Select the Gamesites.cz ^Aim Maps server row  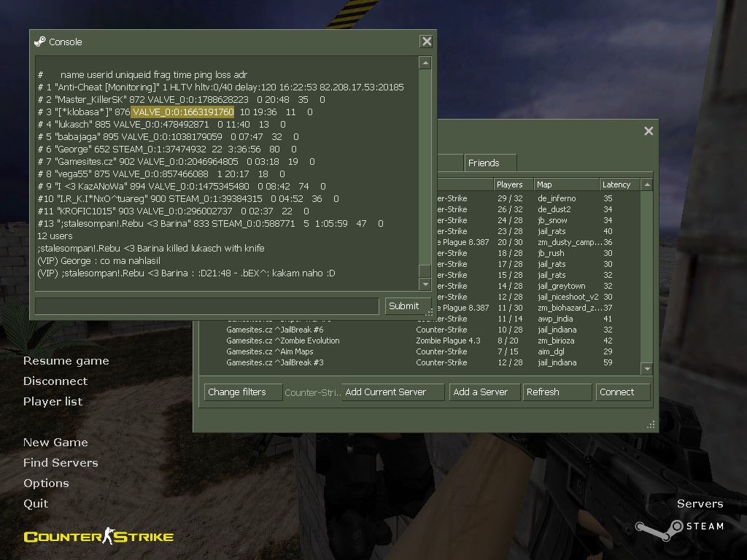point(419,351)
